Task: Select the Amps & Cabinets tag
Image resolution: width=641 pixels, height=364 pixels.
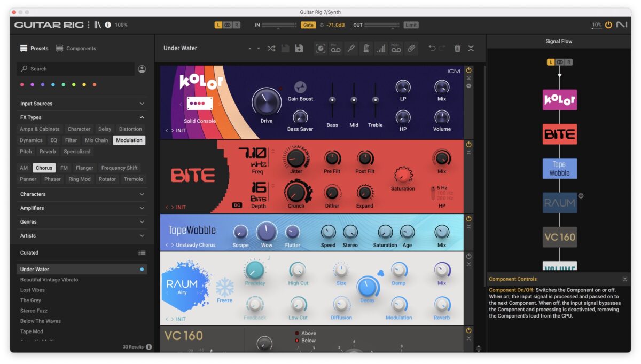Action: coord(40,129)
